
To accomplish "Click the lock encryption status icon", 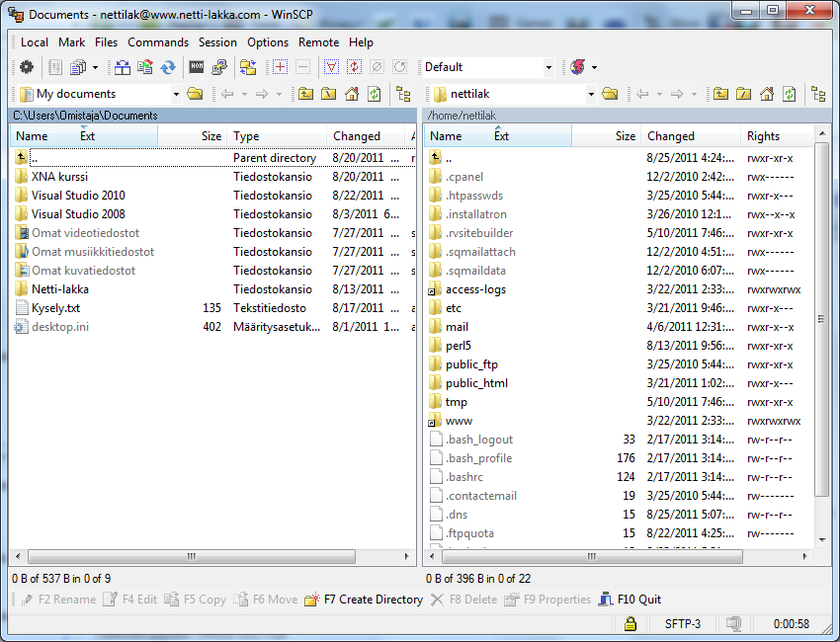I will coord(630,623).
